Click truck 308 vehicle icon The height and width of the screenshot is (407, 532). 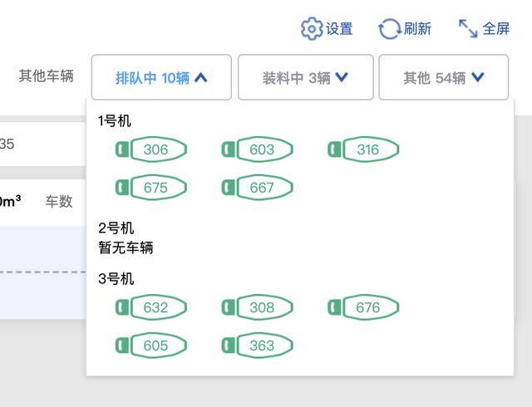[258, 307]
